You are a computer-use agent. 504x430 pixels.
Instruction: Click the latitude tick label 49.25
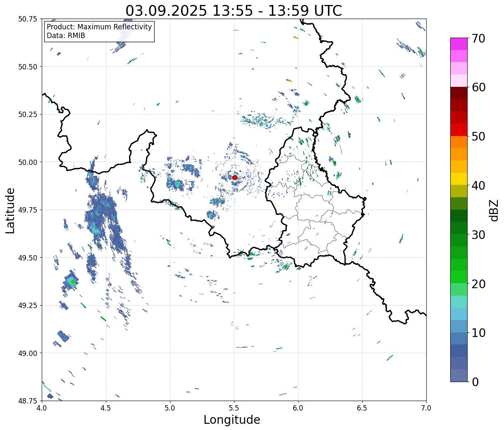tap(28, 306)
